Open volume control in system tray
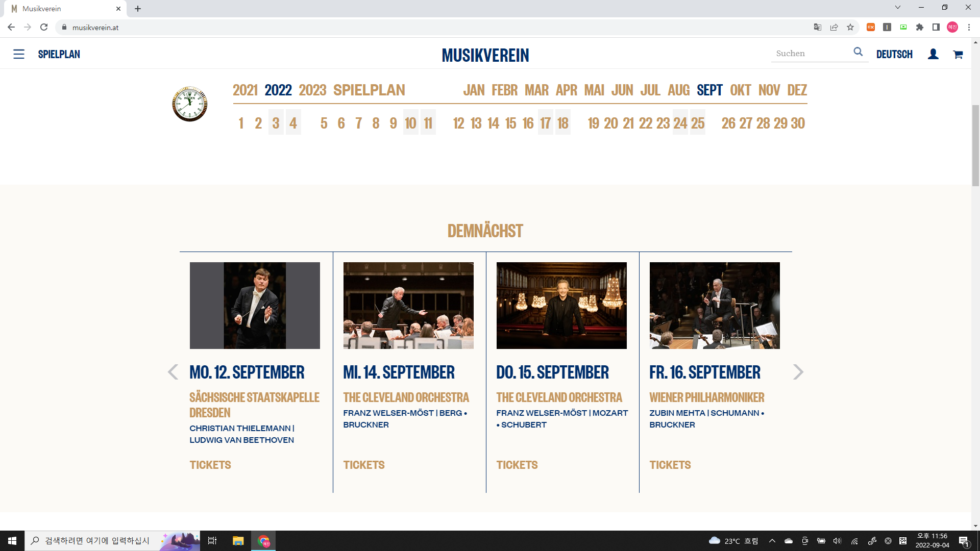 pos(837,541)
